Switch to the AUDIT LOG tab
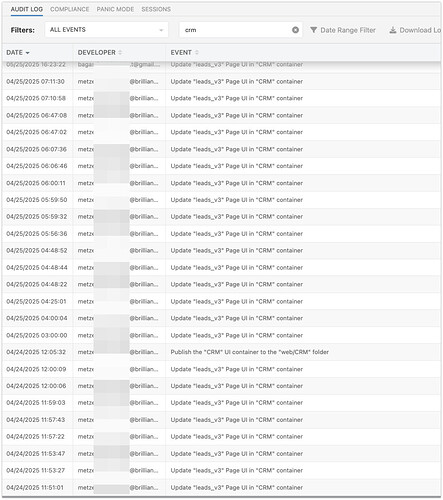Viewport: 443px width, 500px height. coord(27,9)
